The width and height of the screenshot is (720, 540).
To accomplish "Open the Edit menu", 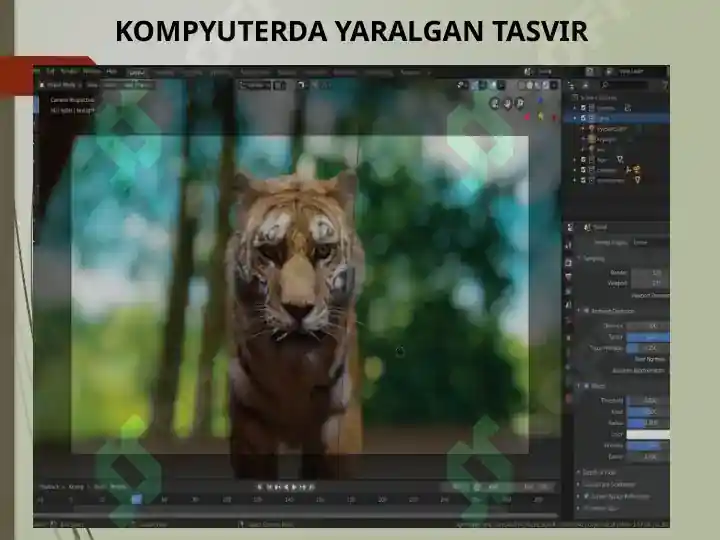I will tap(51, 71).
